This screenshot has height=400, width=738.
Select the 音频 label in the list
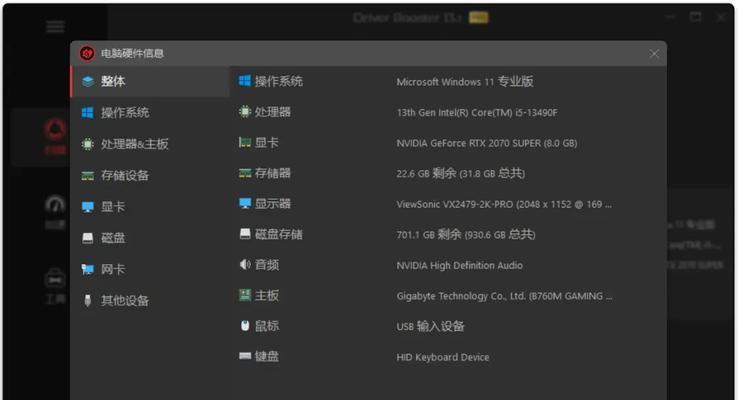click(x=266, y=265)
